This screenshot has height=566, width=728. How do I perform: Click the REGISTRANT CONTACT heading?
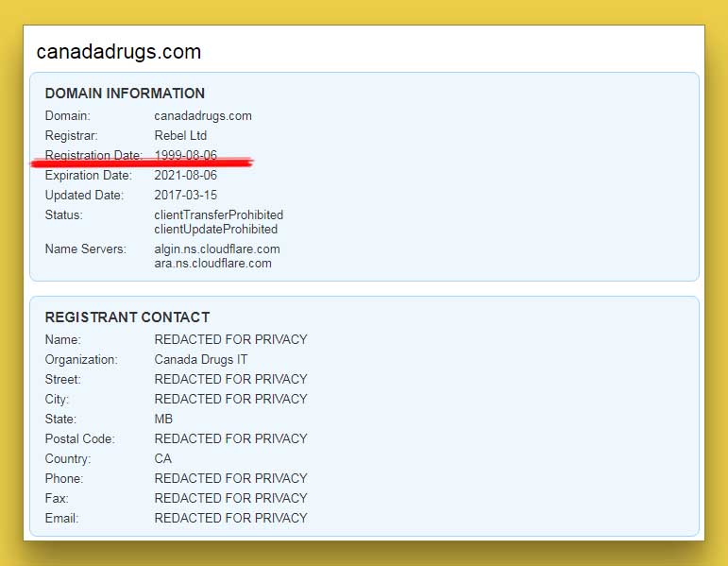click(x=127, y=317)
